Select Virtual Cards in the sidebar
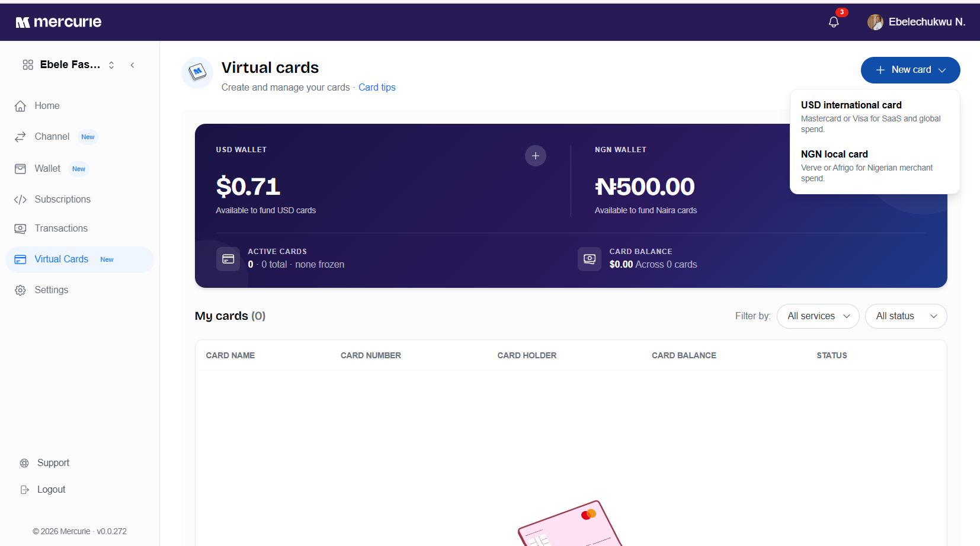This screenshot has width=980, height=546. 79,259
